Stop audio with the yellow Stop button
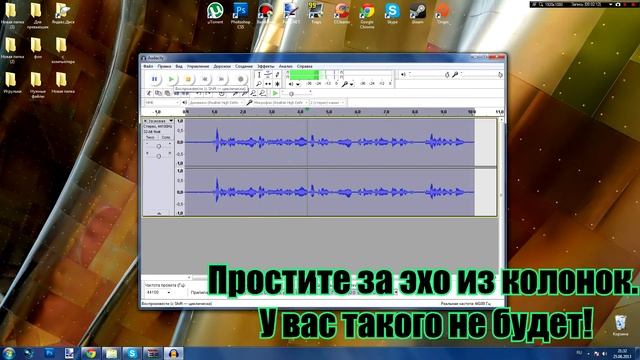640x360 pixels. (x=188, y=79)
